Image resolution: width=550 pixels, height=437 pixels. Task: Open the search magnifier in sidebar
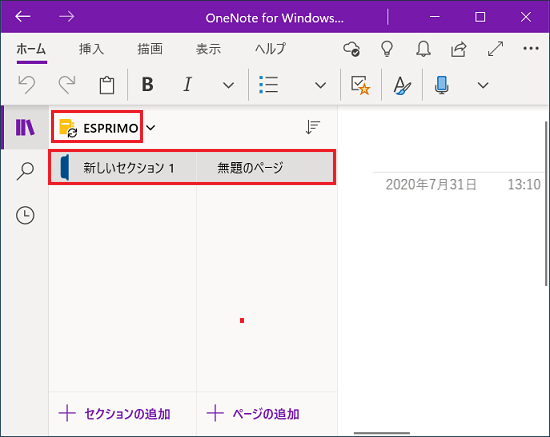coord(25,171)
